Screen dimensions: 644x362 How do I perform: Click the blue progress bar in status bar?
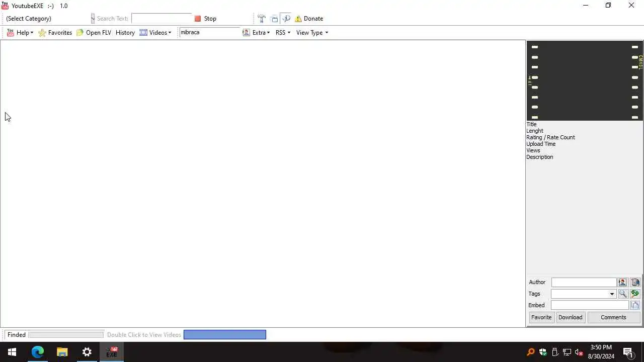pos(225,335)
